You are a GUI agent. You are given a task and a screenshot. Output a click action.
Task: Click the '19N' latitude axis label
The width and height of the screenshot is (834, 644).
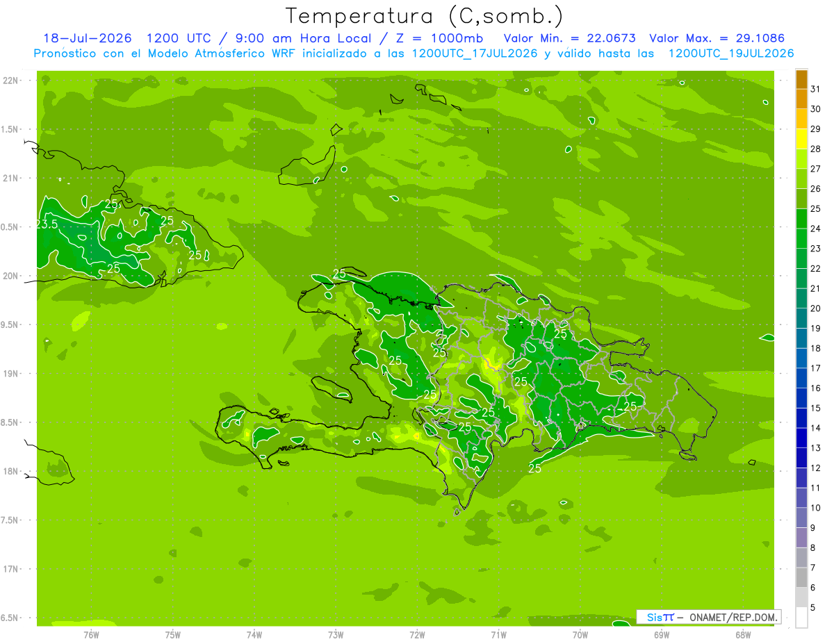coord(11,374)
